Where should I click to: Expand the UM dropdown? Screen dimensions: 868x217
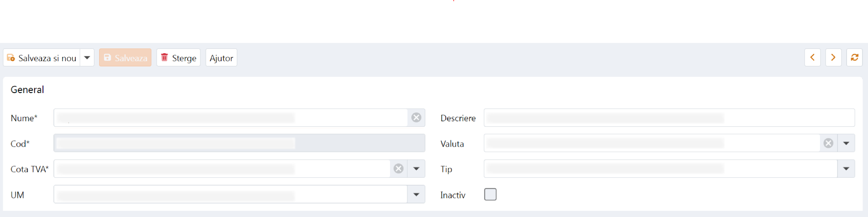pyautogui.click(x=416, y=194)
